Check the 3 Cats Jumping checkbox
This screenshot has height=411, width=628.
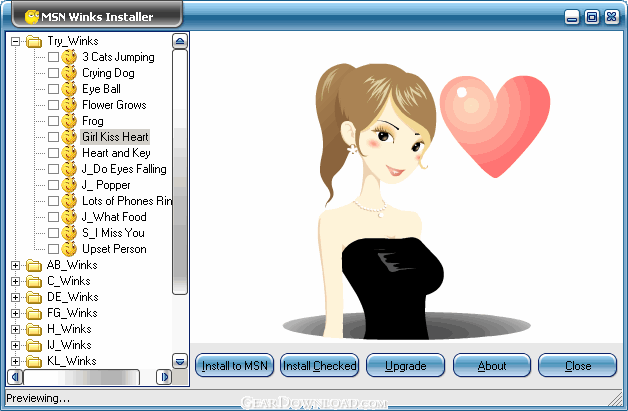53,57
